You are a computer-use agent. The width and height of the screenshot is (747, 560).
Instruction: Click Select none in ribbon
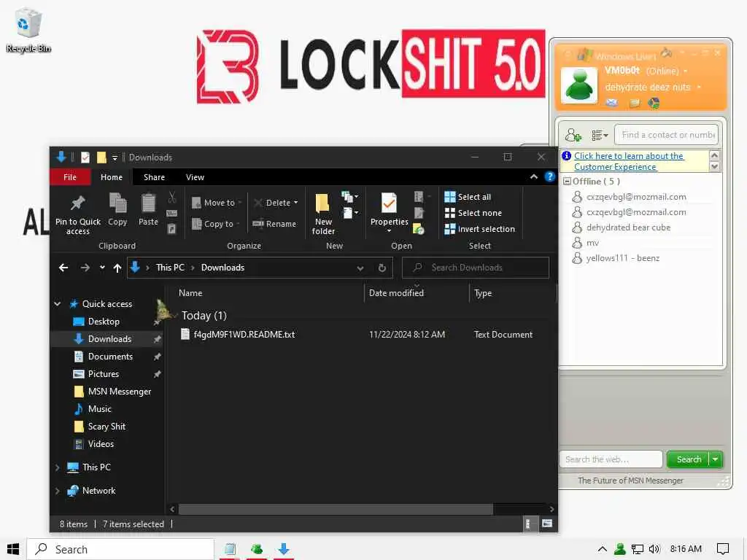pos(473,213)
